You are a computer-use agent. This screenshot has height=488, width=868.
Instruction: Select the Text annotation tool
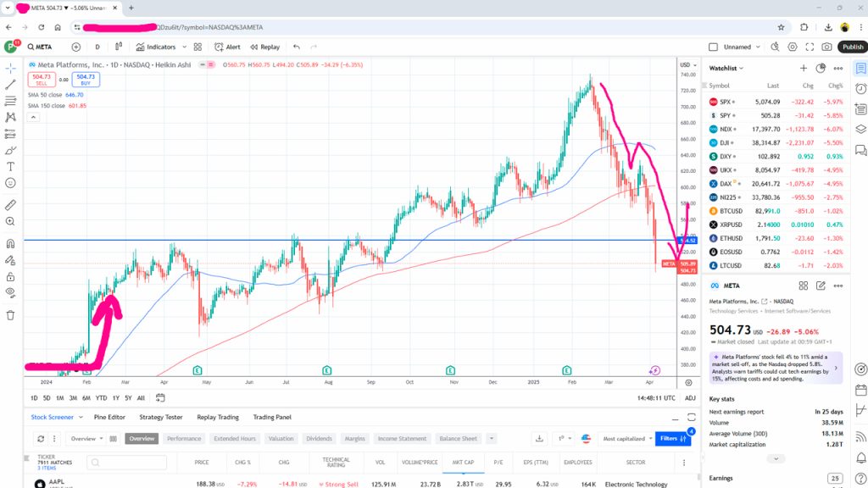point(10,167)
